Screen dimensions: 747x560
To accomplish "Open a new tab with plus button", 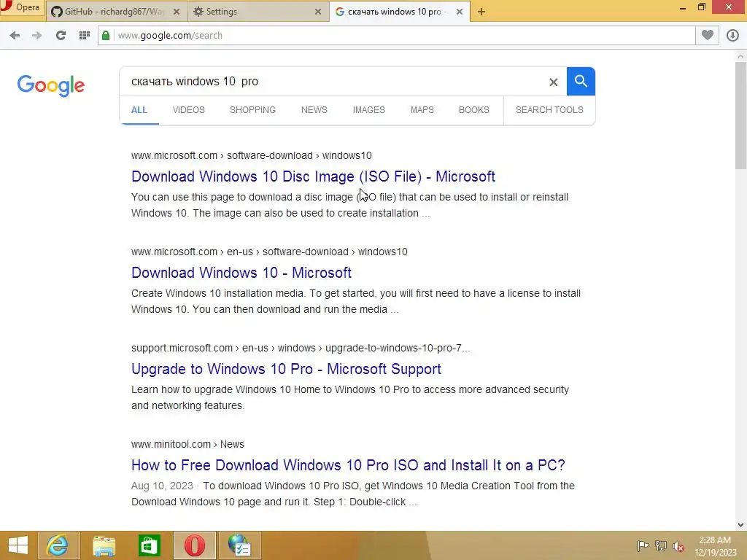I will pos(481,12).
